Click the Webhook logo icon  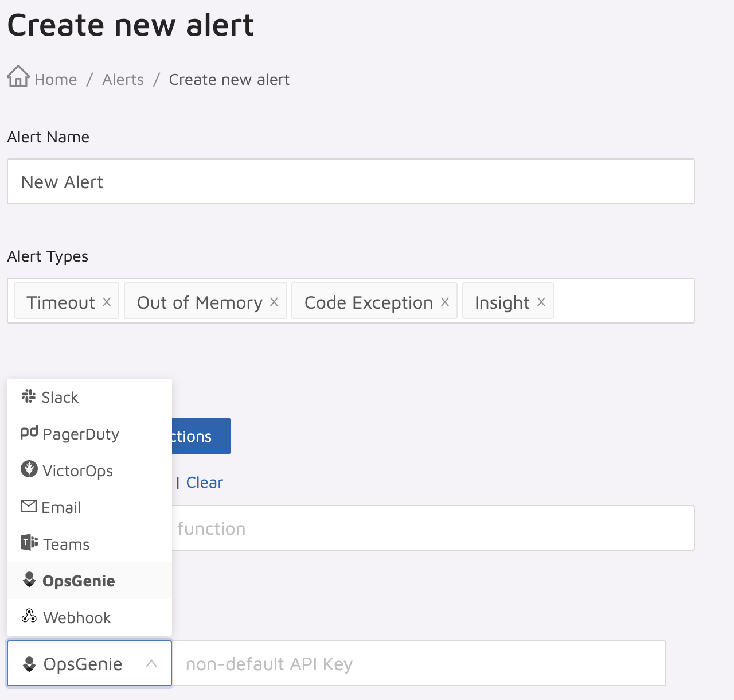pyautogui.click(x=29, y=616)
